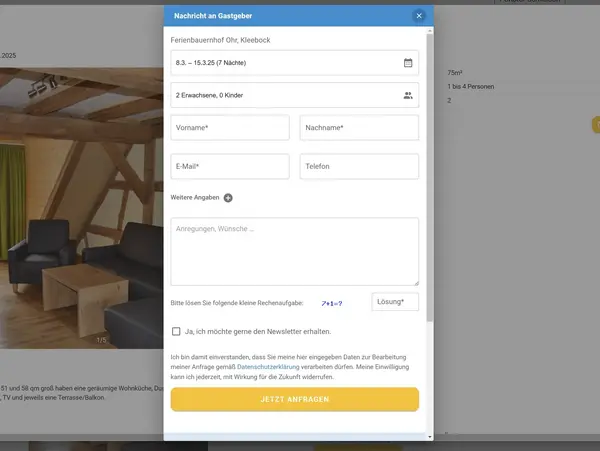Click into the E-Mail field

pyautogui.click(x=230, y=166)
